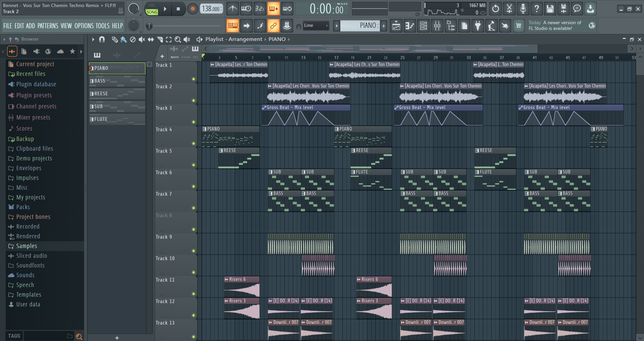Save the project with floppy disk icon
Image resolution: width=644 pixels, height=341 pixels.
[x=550, y=8]
